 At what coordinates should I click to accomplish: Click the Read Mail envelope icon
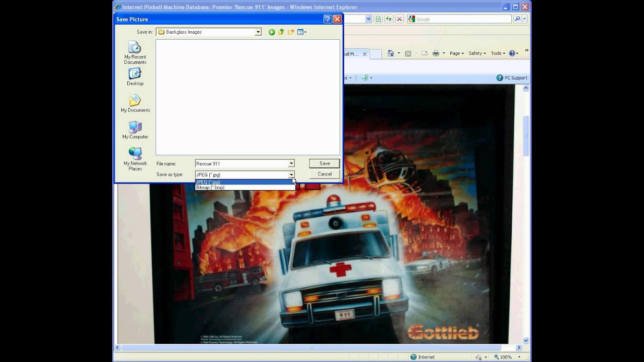point(424,53)
